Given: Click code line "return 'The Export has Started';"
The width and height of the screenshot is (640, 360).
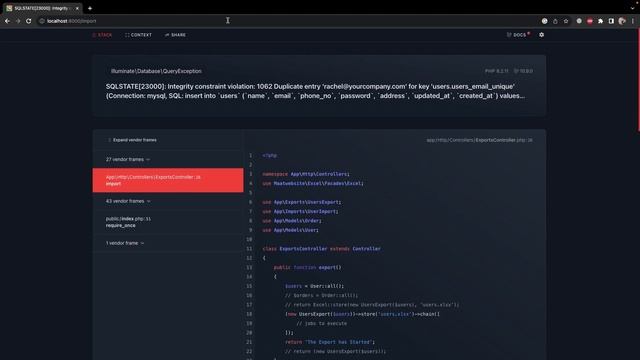Looking at the screenshot, I should point(330,342).
